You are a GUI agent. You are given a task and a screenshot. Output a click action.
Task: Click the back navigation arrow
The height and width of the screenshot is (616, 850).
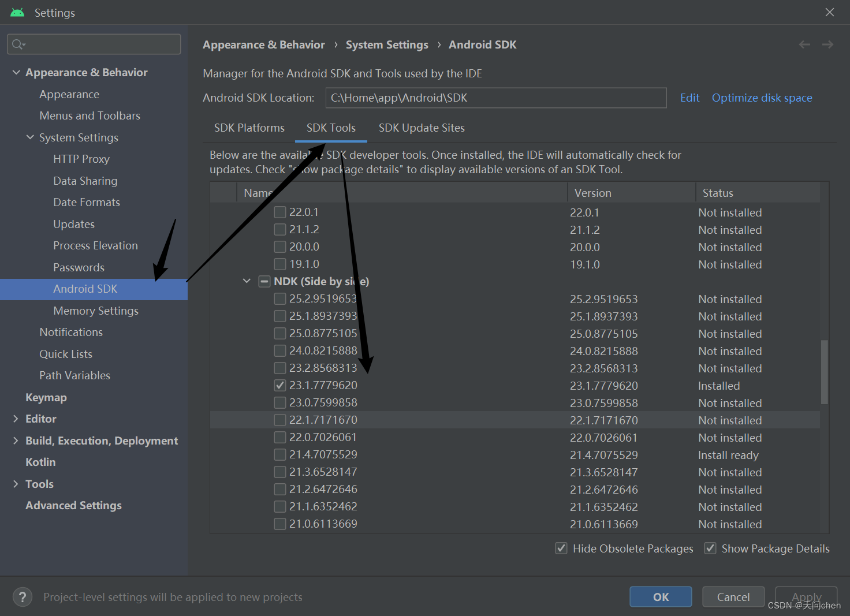[804, 44]
